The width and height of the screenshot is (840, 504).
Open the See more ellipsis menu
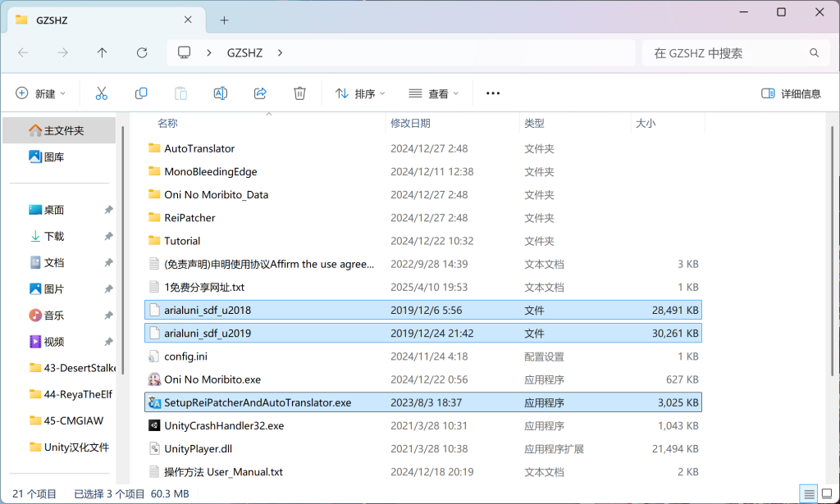pos(493,93)
